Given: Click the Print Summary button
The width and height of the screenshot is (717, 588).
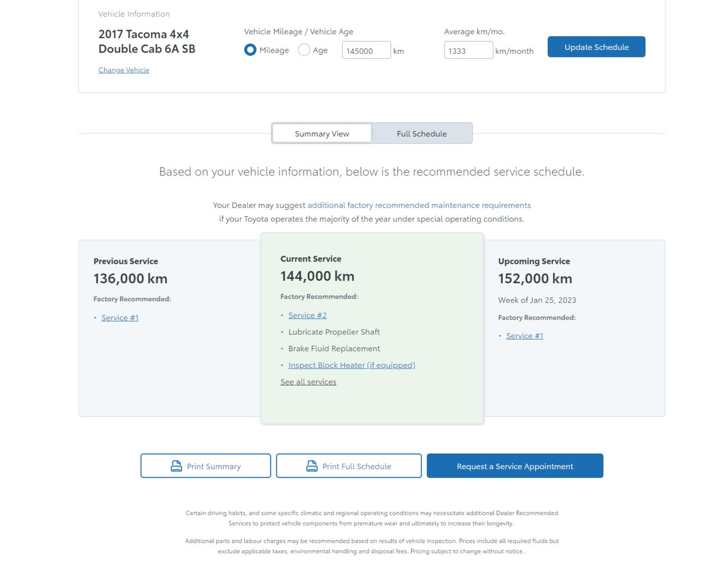Looking at the screenshot, I should 206,466.
